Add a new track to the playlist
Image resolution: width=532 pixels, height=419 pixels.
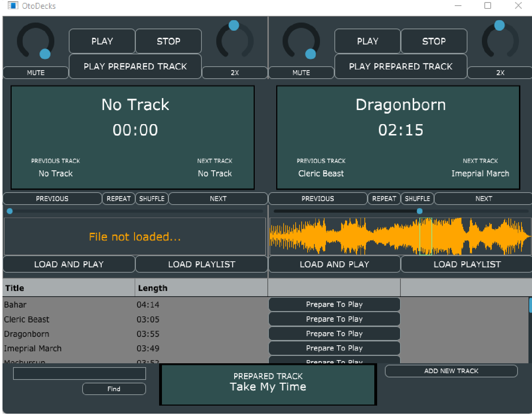[x=451, y=371]
